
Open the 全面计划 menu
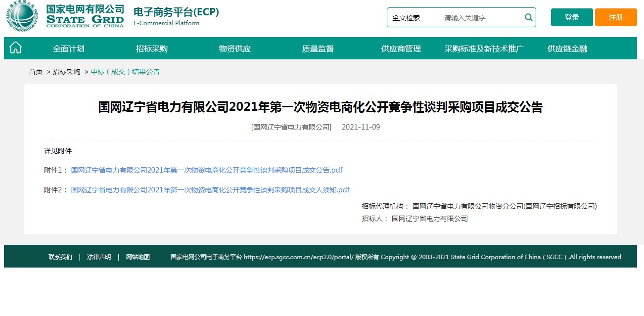(69, 48)
